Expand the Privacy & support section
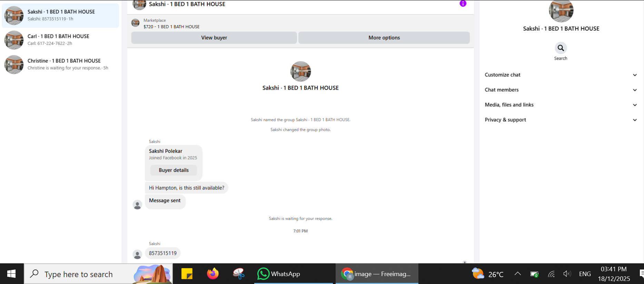Image resolution: width=644 pixels, height=284 pixels. click(x=561, y=120)
